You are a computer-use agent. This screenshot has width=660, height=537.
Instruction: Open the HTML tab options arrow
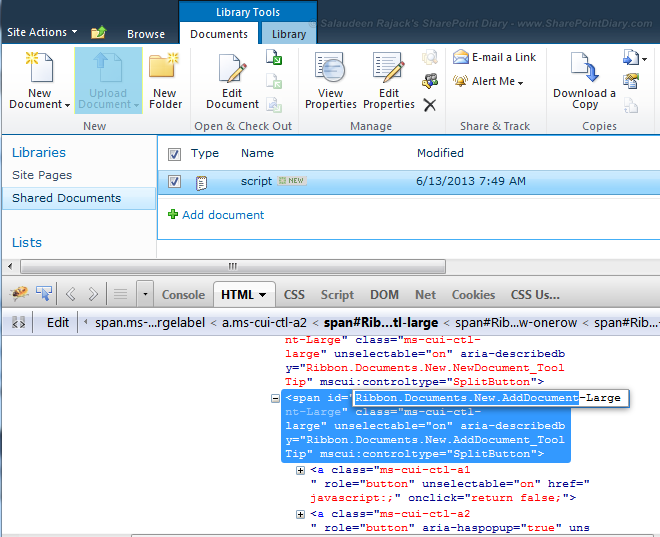[x=263, y=295]
